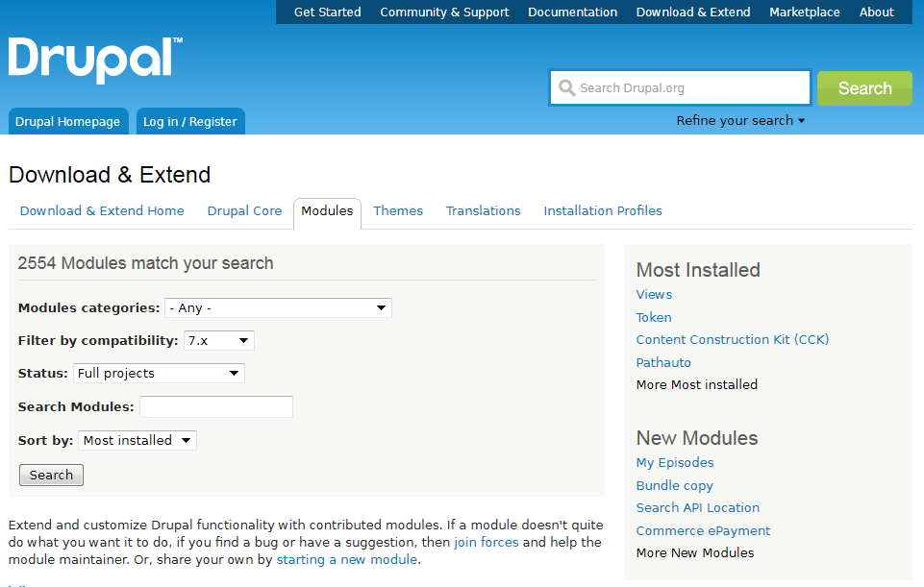Click the Most Installed heading

click(698, 270)
